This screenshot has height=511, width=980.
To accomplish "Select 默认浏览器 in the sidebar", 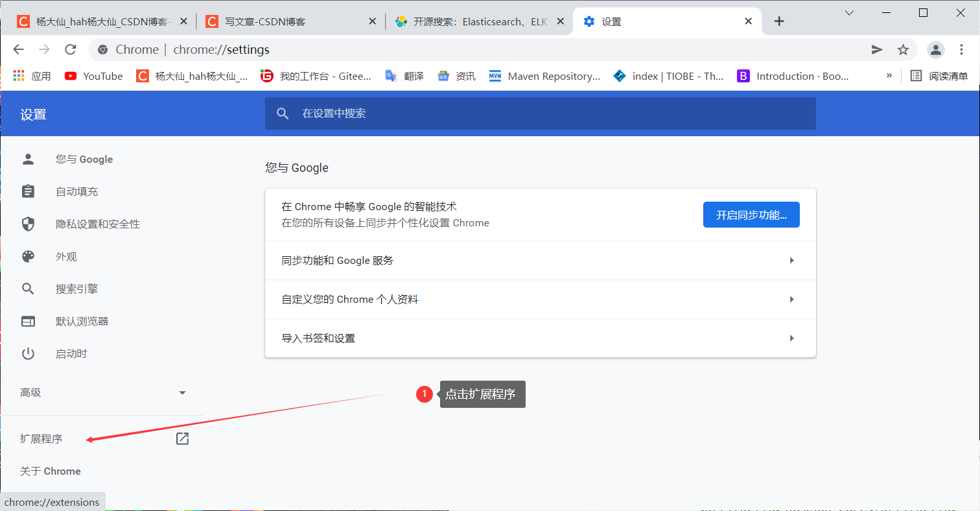I will [x=82, y=322].
